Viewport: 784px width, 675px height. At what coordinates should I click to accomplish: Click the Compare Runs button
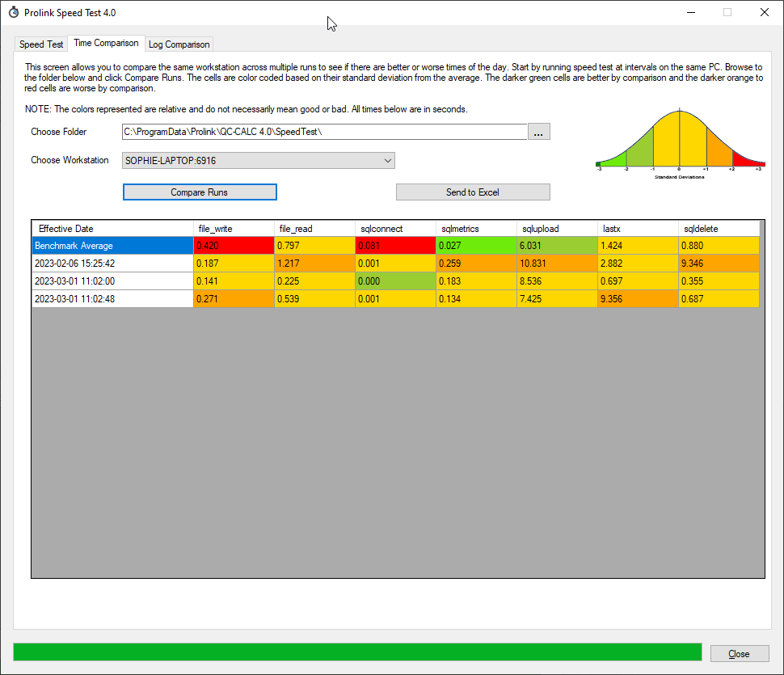point(200,192)
